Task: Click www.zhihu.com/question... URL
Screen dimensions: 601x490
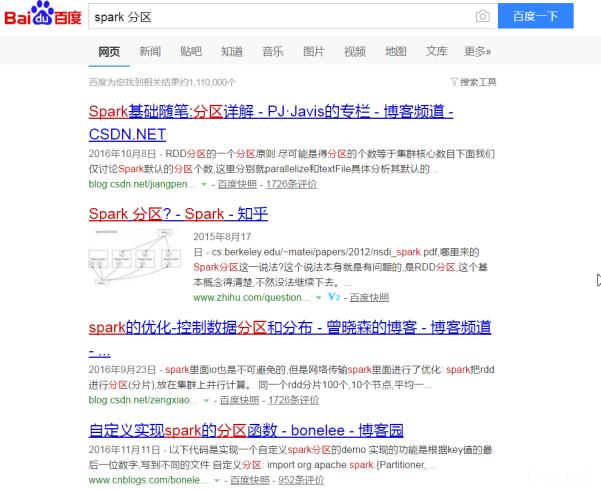Action: (252, 297)
